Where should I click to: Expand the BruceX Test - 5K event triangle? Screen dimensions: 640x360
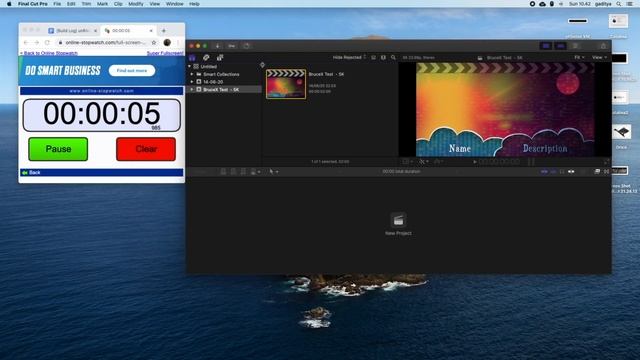[x=192, y=89]
